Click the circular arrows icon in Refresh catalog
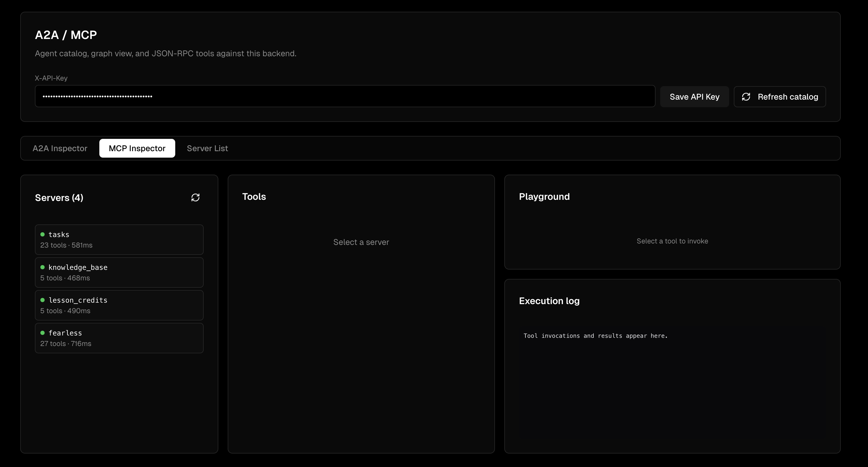Screen dimensions: 868x467 point(746,97)
